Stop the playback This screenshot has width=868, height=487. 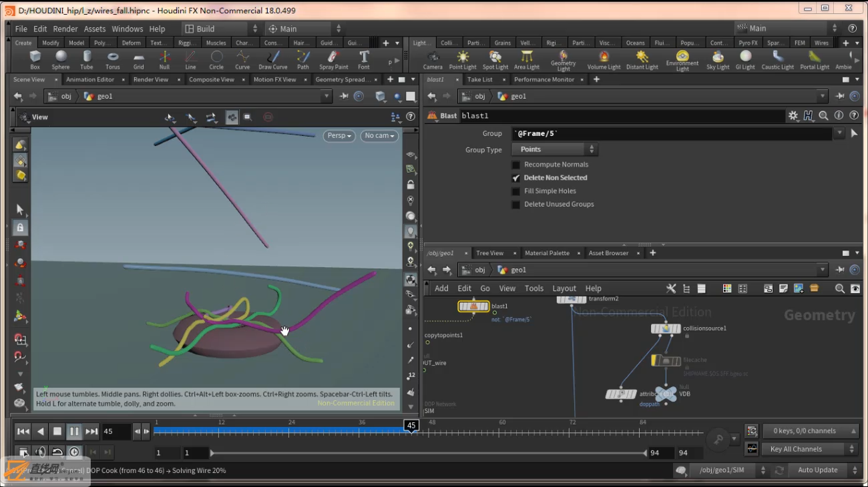57,432
